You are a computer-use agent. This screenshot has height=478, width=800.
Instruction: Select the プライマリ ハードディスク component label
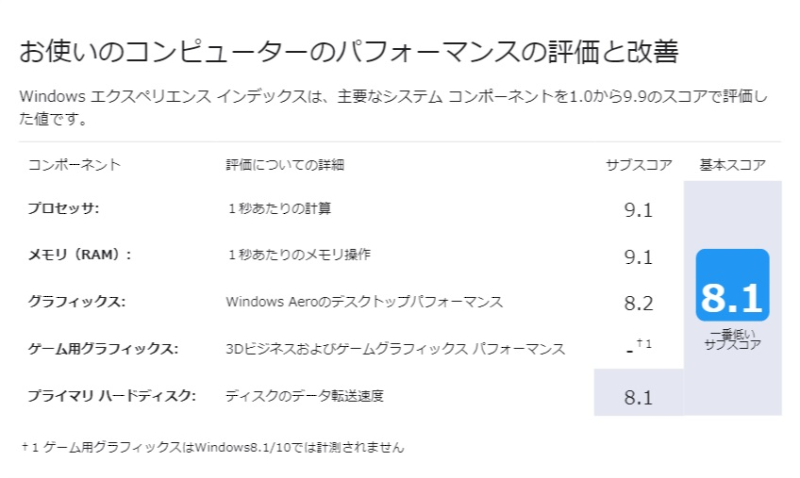112,396
